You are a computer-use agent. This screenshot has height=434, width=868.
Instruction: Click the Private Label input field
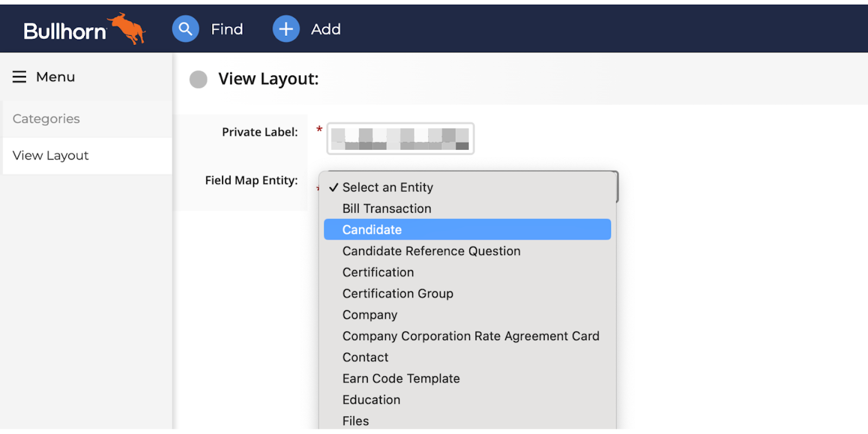coord(400,139)
